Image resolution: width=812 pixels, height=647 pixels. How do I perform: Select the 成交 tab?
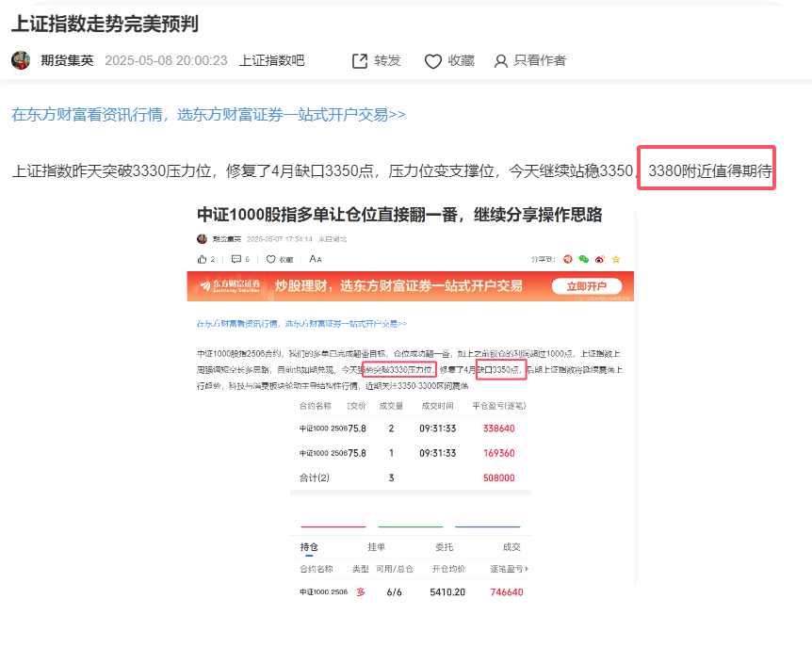pyautogui.click(x=512, y=547)
